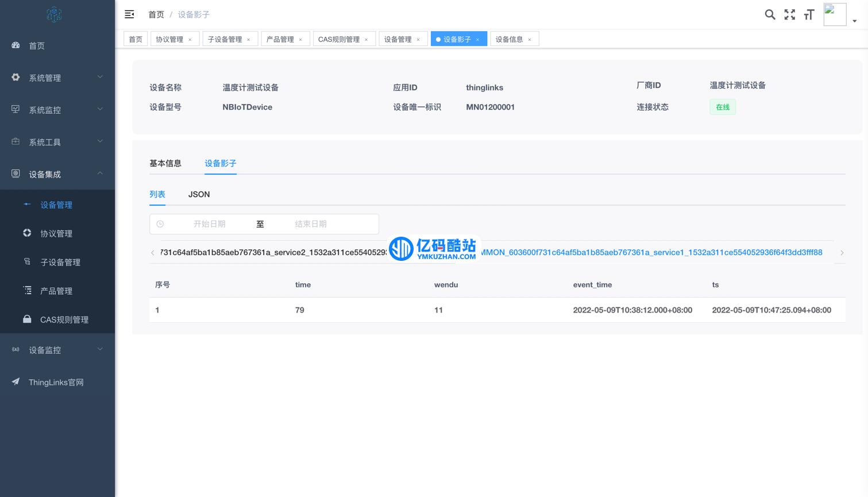The width and height of the screenshot is (868, 497).
Task: Open 产品管理 in the sidebar
Action: [57, 291]
